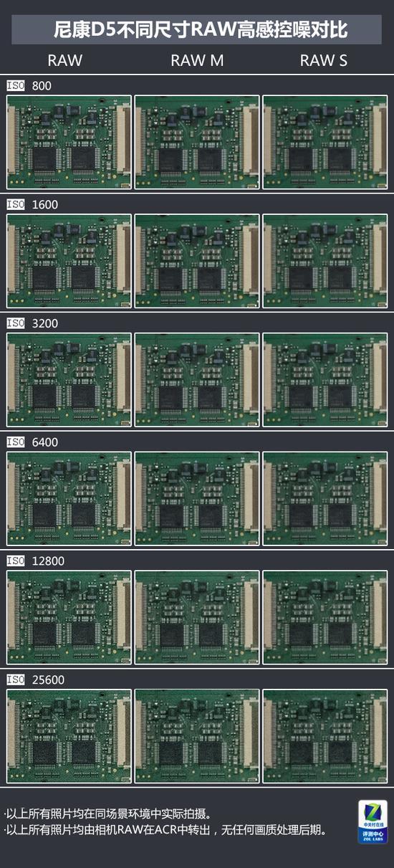Viewport: 394px width, 868px height.
Task: Click the ISO badge next to 1600
Action: click(x=16, y=204)
